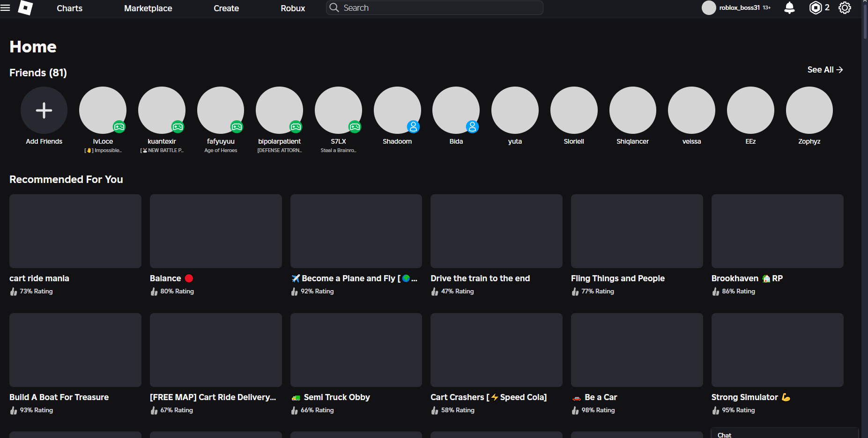868x438 pixels.
Task: Open the cart ride mania thumbnail
Action: point(75,231)
